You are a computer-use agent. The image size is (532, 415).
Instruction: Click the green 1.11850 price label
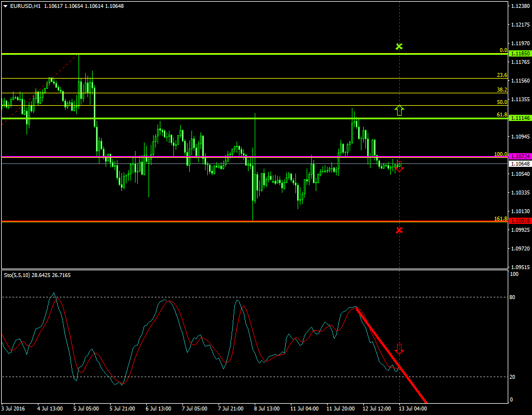tap(519, 54)
